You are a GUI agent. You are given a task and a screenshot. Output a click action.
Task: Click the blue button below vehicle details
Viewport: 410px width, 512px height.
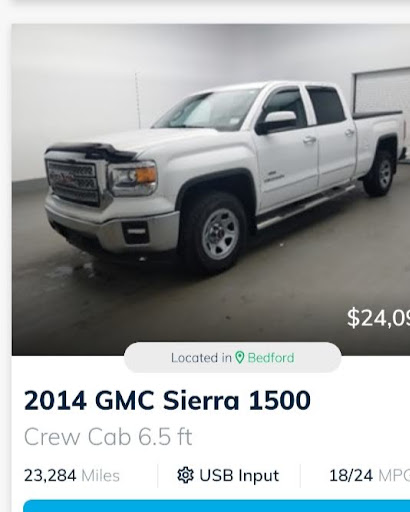tap(217, 506)
